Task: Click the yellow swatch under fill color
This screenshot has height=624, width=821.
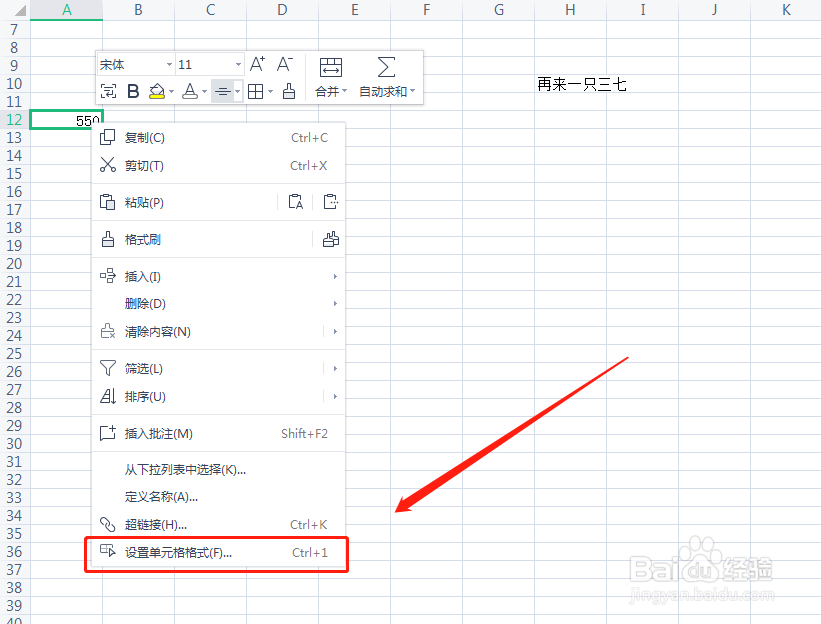Action: pyautogui.click(x=155, y=96)
